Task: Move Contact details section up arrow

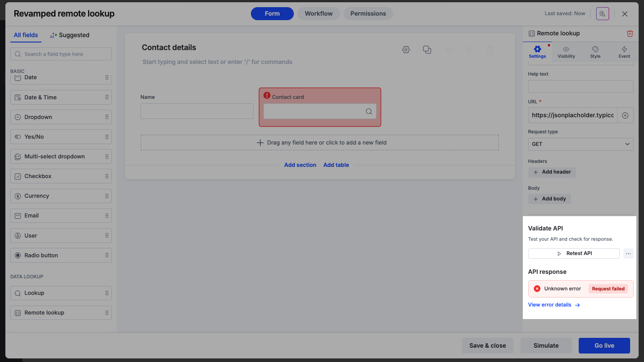Action: click(448, 50)
